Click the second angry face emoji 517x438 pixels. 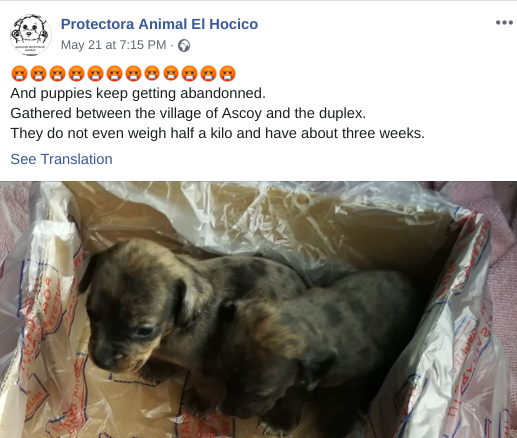coord(38,74)
